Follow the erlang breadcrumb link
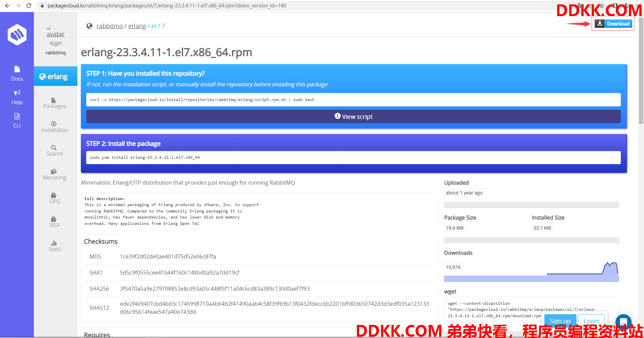Image resolution: width=644 pixels, height=338 pixels. [x=137, y=26]
